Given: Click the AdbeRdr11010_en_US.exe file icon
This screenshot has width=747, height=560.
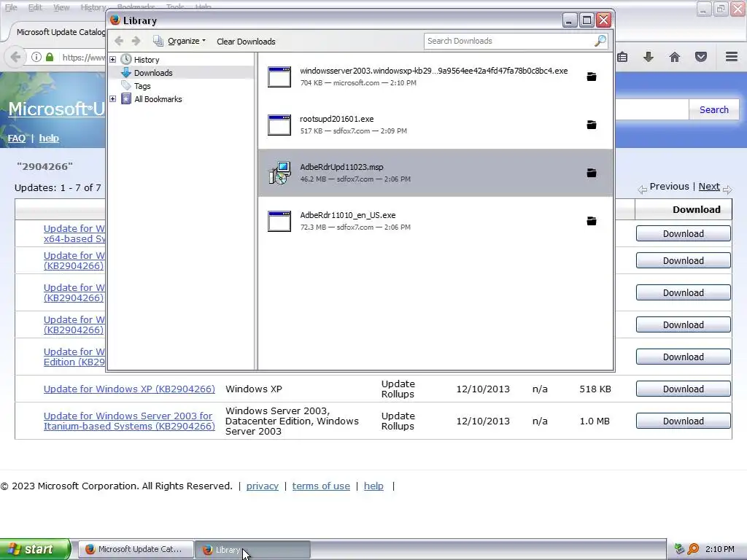Looking at the screenshot, I should (279, 221).
